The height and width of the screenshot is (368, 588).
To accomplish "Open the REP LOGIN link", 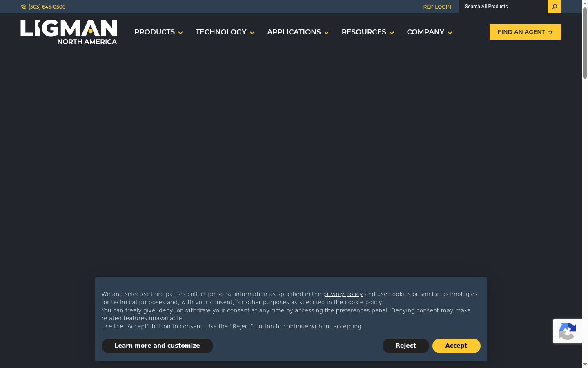I will (437, 7).
